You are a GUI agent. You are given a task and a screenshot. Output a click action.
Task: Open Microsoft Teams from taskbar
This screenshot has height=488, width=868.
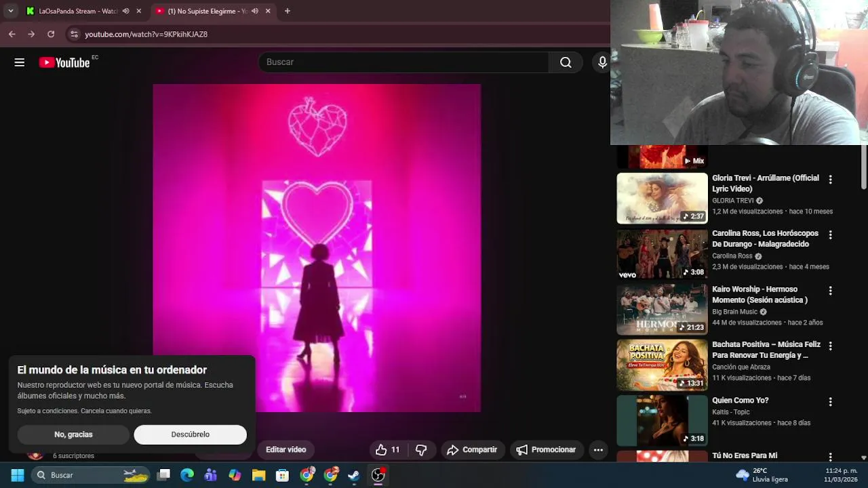point(211,475)
